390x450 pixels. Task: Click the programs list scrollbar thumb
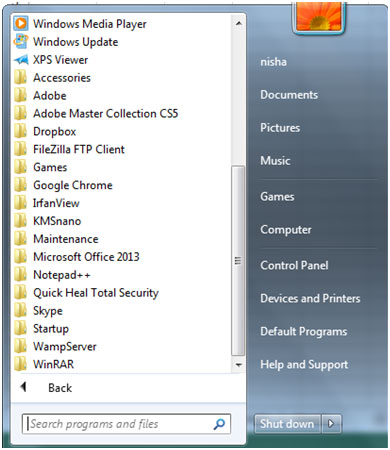(238, 261)
